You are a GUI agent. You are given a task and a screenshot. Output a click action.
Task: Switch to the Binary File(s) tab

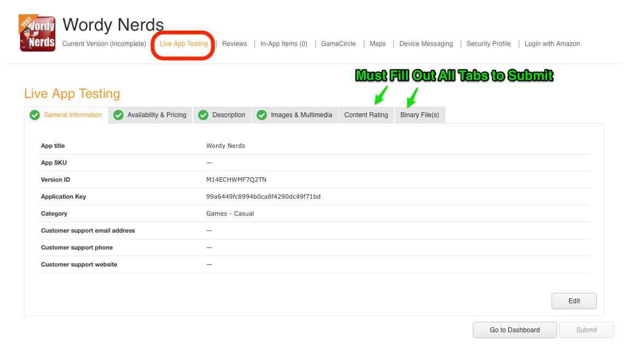(x=420, y=115)
